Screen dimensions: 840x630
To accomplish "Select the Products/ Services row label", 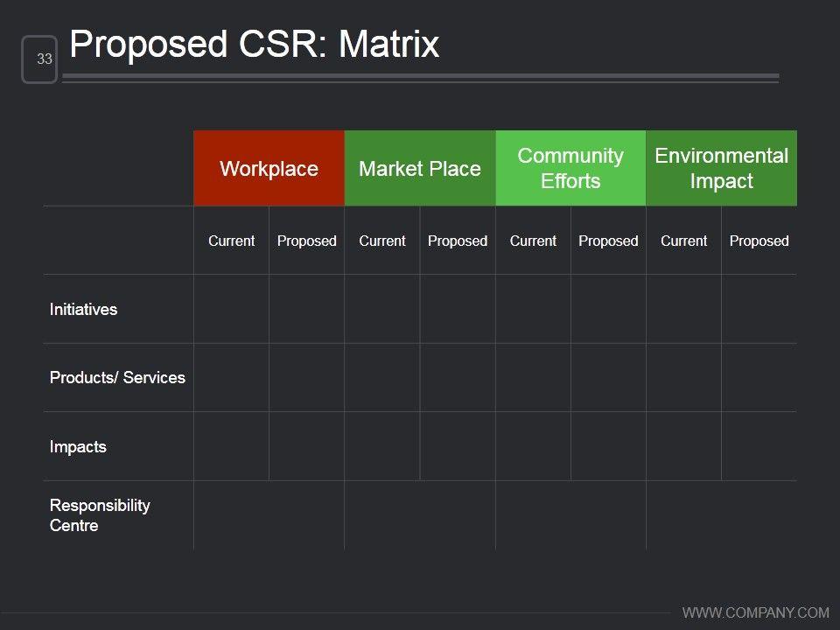I will (117, 378).
